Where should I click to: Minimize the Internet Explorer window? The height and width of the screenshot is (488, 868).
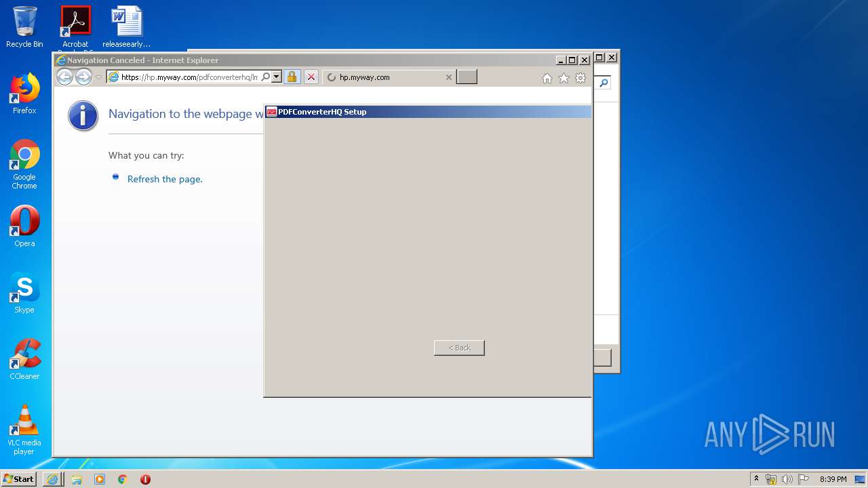tap(561, 60)
